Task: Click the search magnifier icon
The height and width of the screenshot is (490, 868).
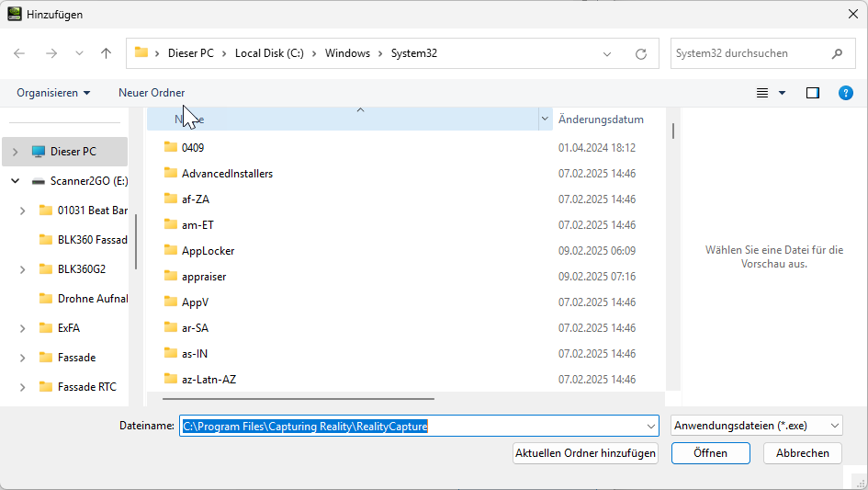Action: pyautogui.click(x=837, y=53)
